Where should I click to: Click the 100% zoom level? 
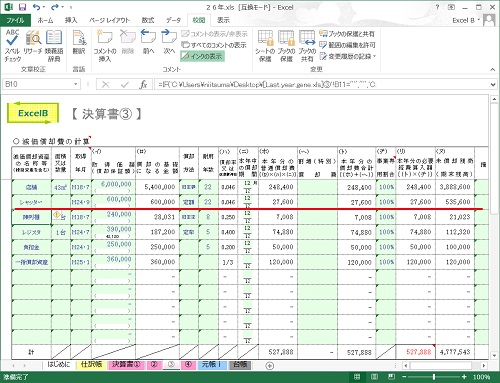(x=481, y=377)
